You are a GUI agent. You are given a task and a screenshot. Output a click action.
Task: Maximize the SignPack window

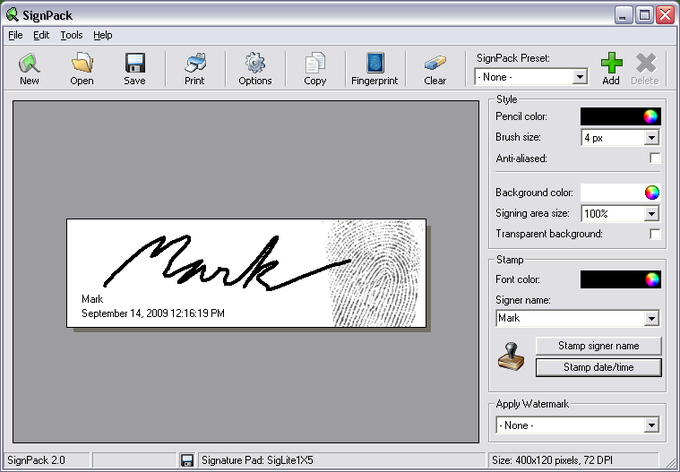point(644,16)
